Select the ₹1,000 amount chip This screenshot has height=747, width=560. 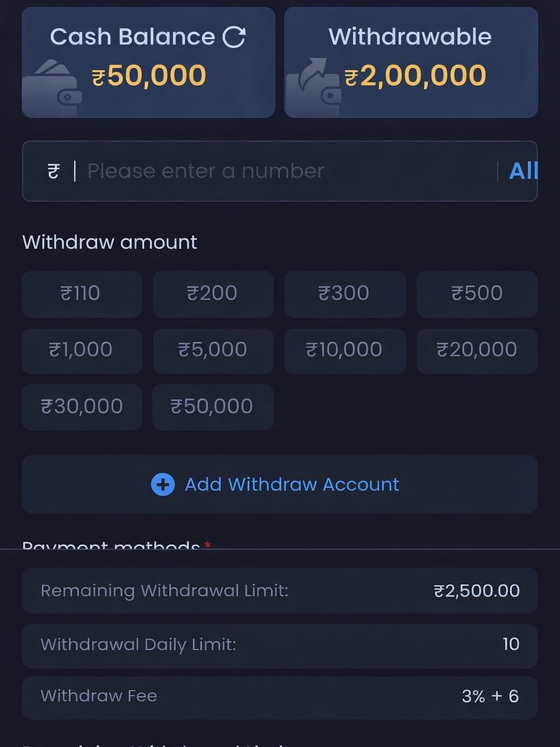[x=81, y=351]
